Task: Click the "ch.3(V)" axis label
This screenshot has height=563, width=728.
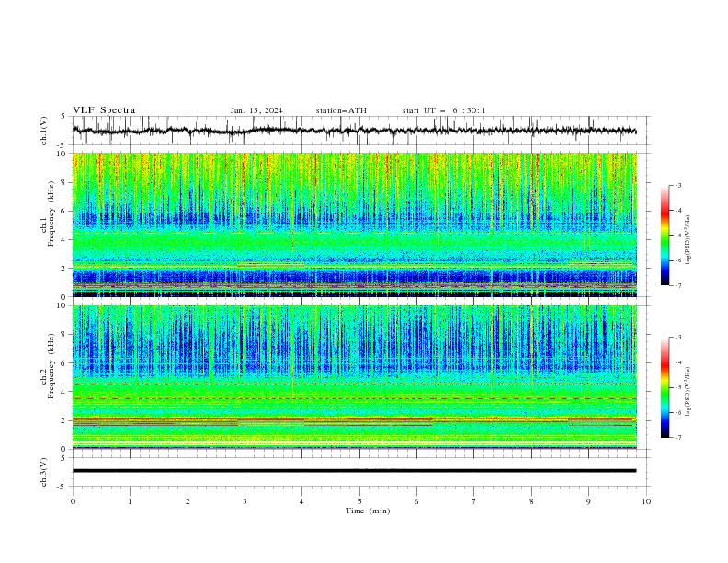Action: click(44, 472)
